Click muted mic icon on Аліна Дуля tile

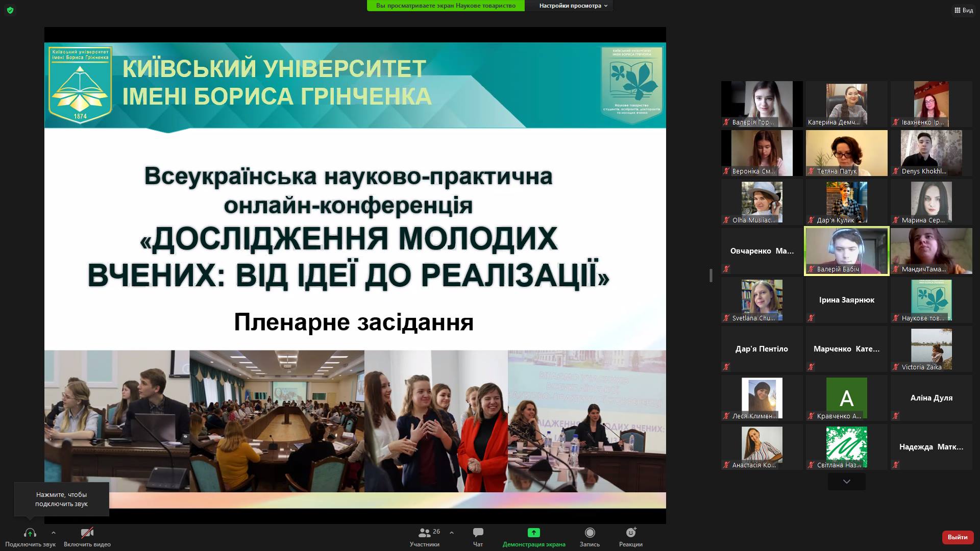[896, 416]
